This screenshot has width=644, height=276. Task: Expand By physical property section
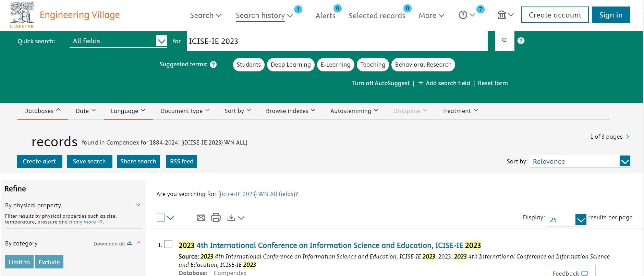pos(138,205)
